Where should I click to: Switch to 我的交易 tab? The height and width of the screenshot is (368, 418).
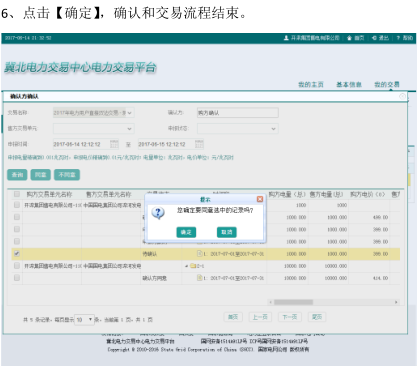387,84
